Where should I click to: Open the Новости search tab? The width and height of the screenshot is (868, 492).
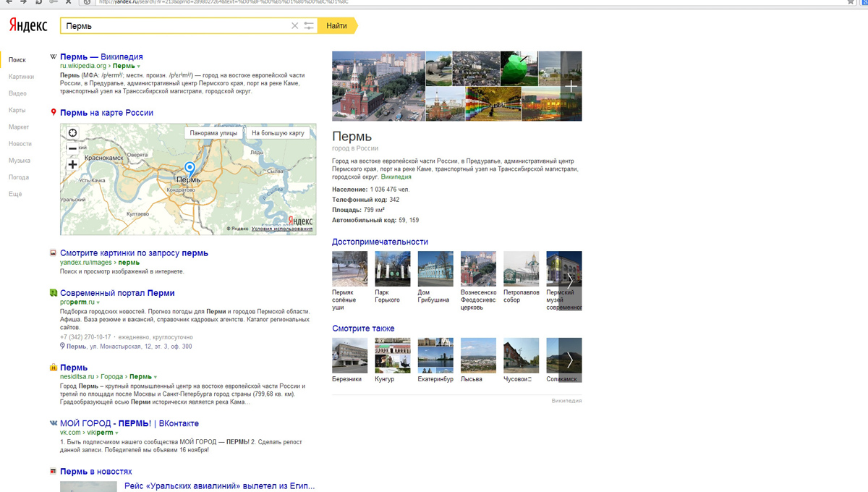[x=20, y=144]
